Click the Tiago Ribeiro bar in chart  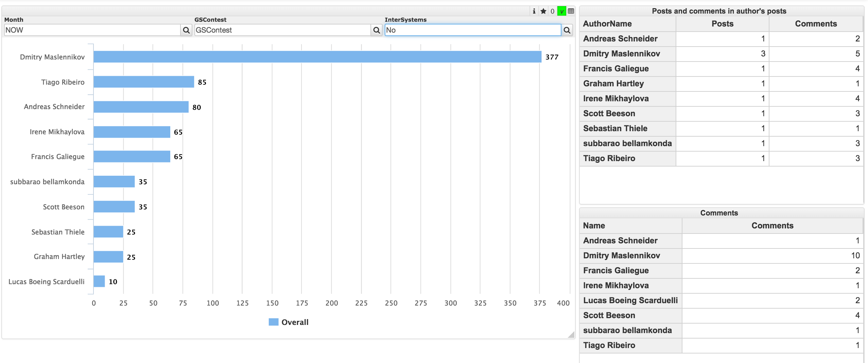[x=144, y=82]
